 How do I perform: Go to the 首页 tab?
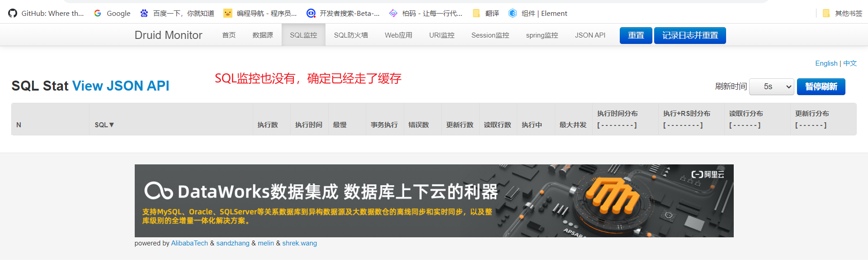pos(229,35)
